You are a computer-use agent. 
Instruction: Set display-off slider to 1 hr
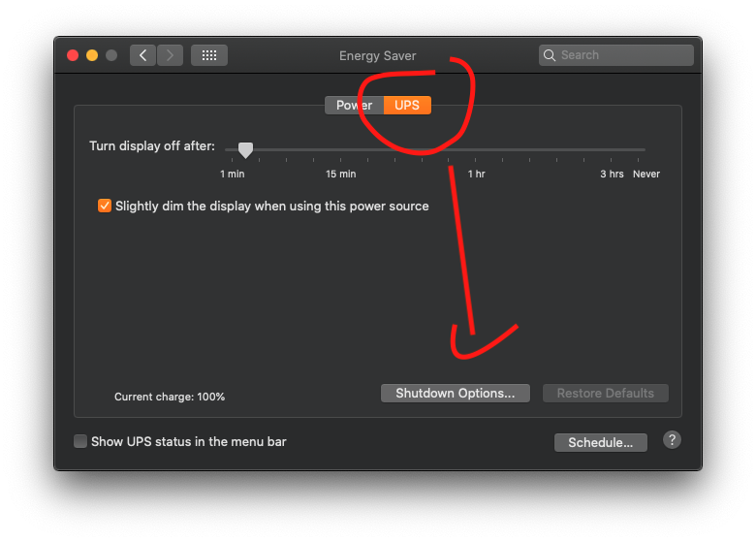475,150
